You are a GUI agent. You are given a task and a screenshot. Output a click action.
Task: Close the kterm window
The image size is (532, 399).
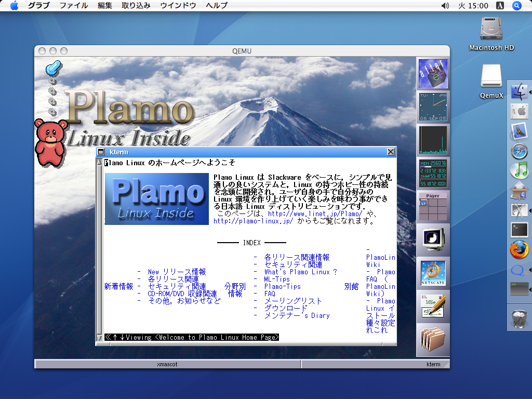(x=391, y=152)
